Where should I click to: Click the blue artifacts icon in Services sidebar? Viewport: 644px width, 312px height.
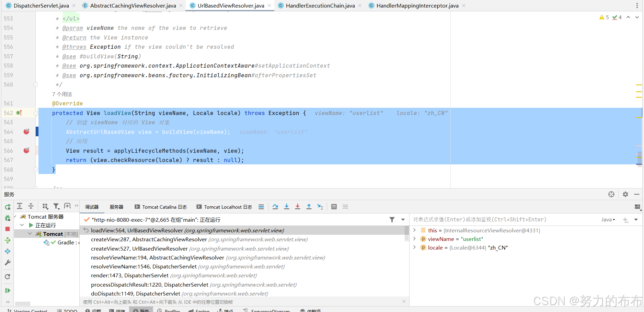[x=8, y=251]
